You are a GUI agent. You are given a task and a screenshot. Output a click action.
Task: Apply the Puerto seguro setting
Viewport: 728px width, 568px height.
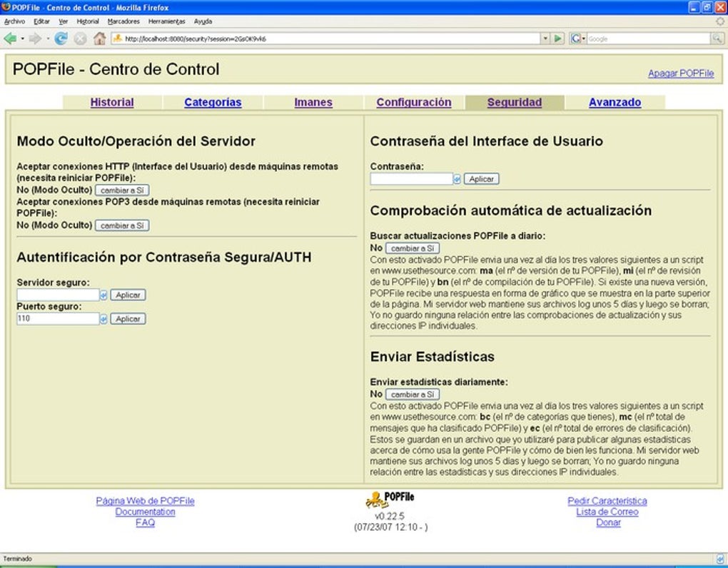point(127,319)
